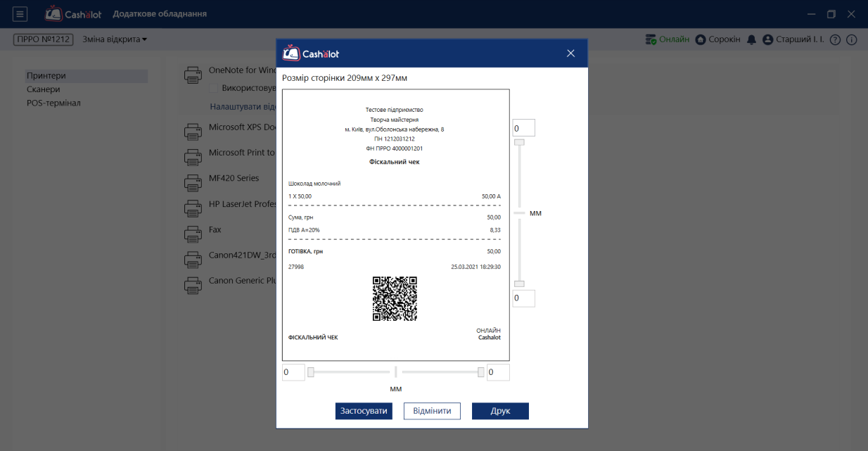Click the online server status icon
Screen dimensions: 868x451
coord(651,39)
